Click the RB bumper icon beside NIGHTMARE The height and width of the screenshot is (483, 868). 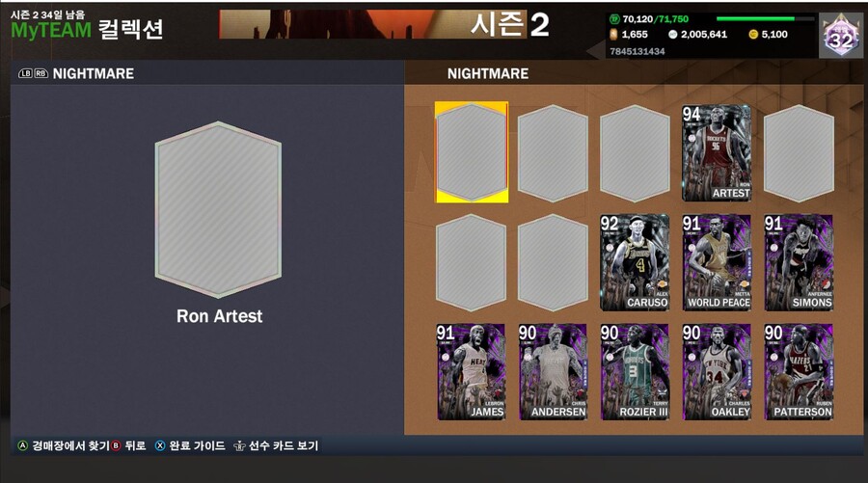tap(41, 73)
